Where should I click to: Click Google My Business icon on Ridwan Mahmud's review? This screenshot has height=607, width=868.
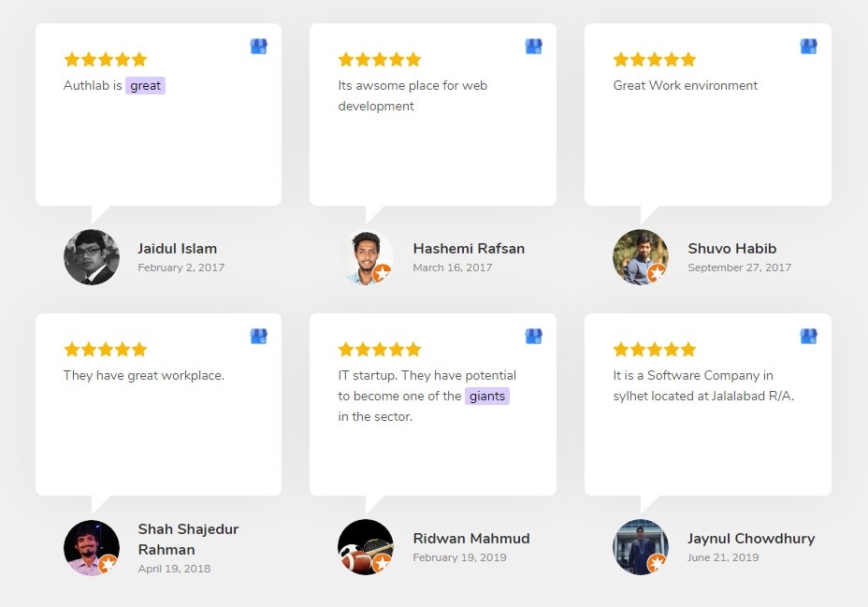[x=534, y=337]
